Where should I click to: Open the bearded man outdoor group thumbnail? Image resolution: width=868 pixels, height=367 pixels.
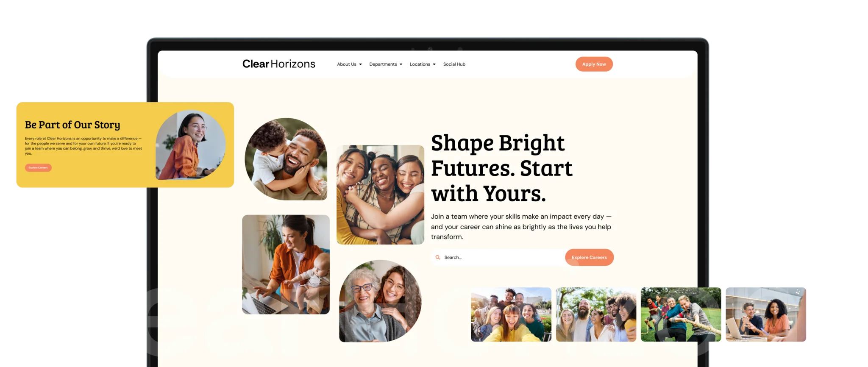pyautogui.click(x=596, y=314)
